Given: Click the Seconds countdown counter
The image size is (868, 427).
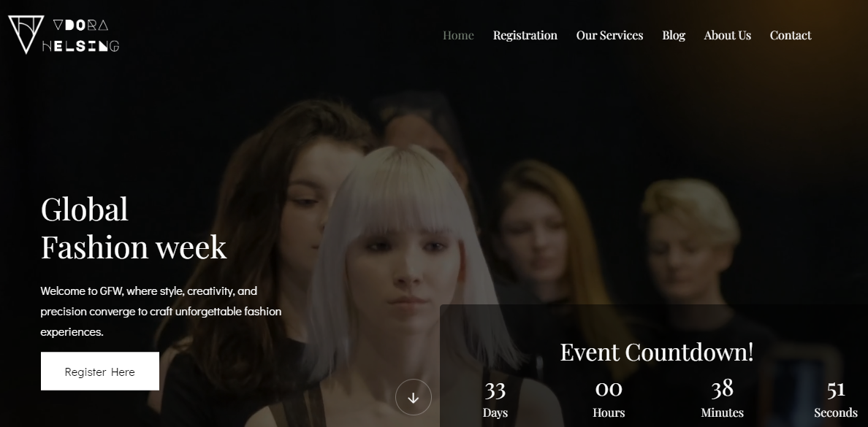Looking at the screenshot, I should coord(835,399).
